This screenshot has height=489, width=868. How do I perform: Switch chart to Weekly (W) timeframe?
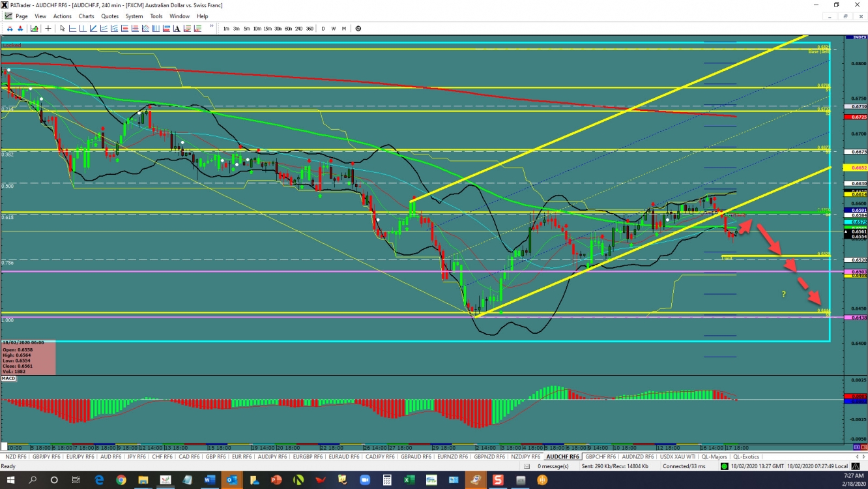point(334,29)
